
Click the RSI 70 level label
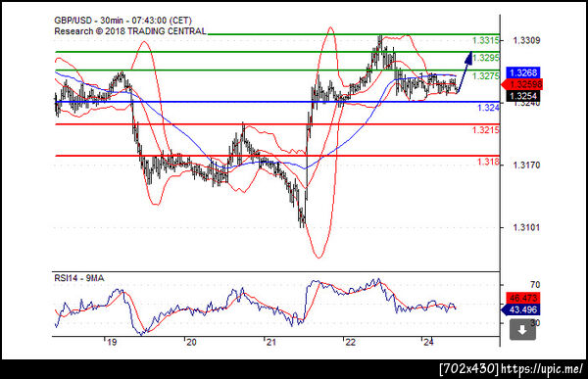(x=535, y=285)
